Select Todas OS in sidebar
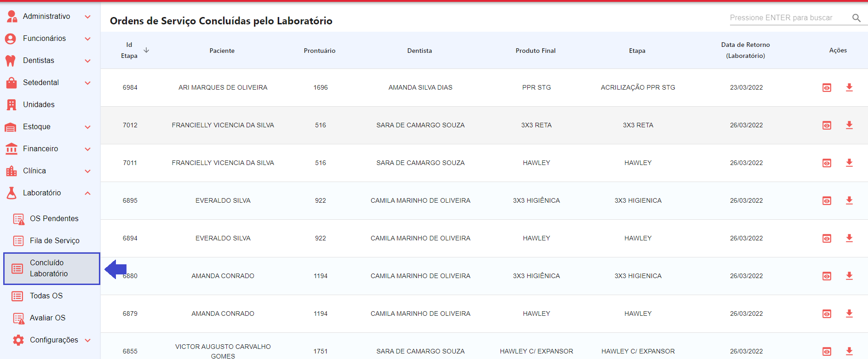 [46, 296]
